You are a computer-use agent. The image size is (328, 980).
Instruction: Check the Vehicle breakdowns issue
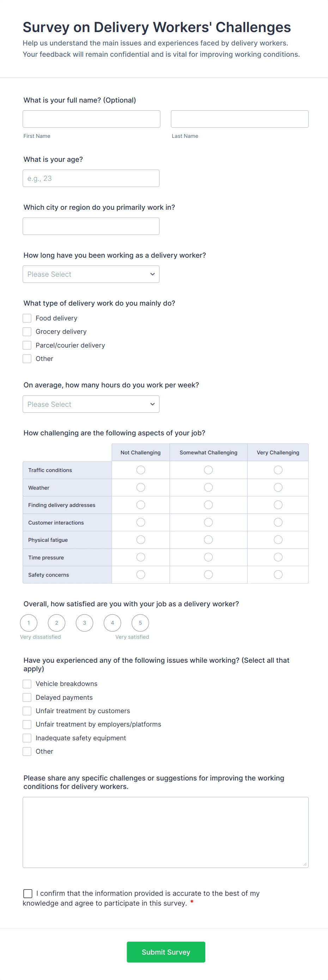[x=27, y=684]
